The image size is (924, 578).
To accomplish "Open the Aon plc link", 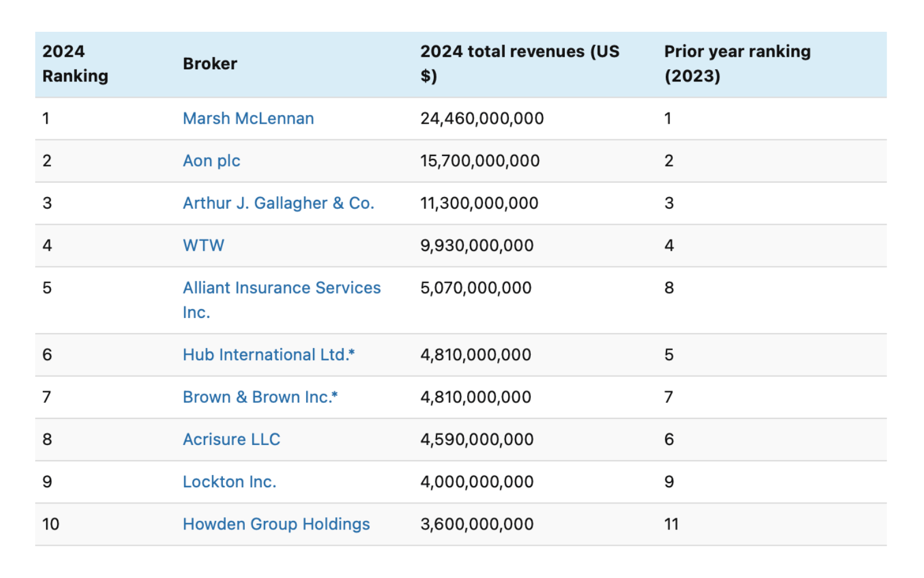I will coord(210,161).
